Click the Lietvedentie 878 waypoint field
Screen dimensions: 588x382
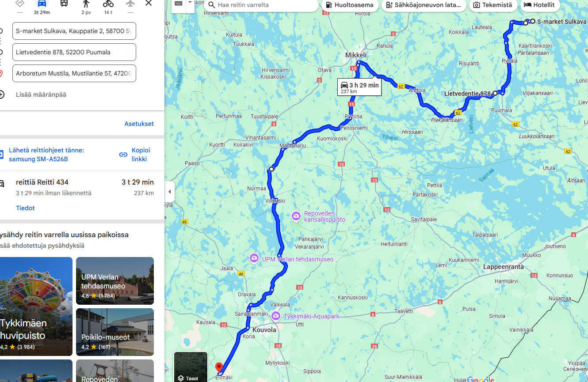pyautogui.click(x=74, y=52)
